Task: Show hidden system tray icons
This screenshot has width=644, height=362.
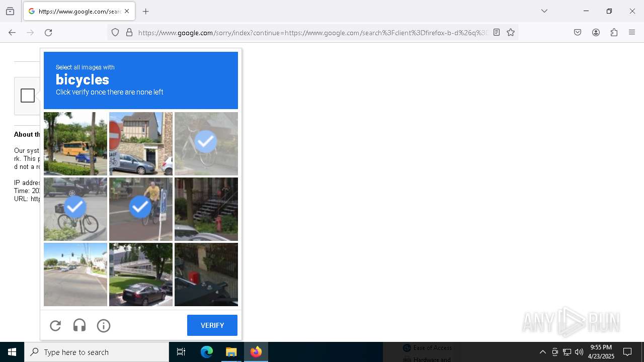Action: click(542, 352)
